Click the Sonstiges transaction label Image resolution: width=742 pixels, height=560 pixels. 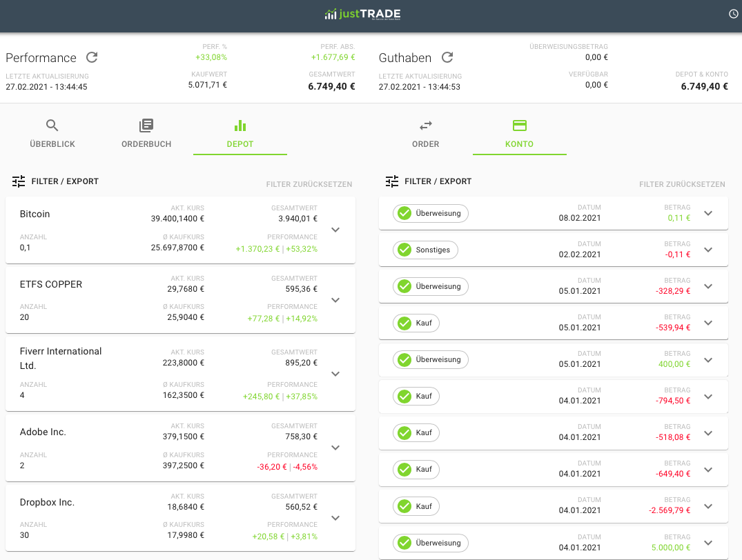pyautogui.click(x=433, y=250)
